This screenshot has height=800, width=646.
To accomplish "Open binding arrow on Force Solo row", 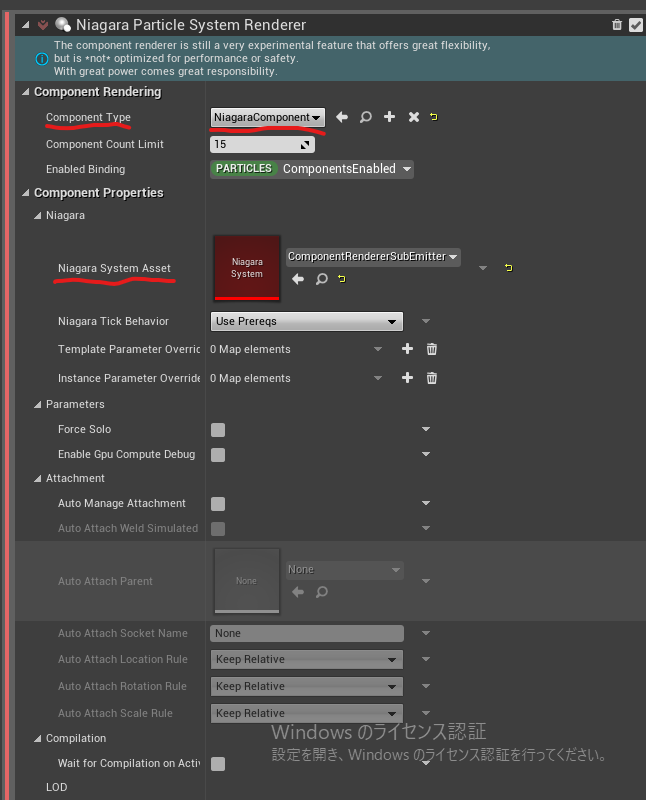I will pos(426,430).
